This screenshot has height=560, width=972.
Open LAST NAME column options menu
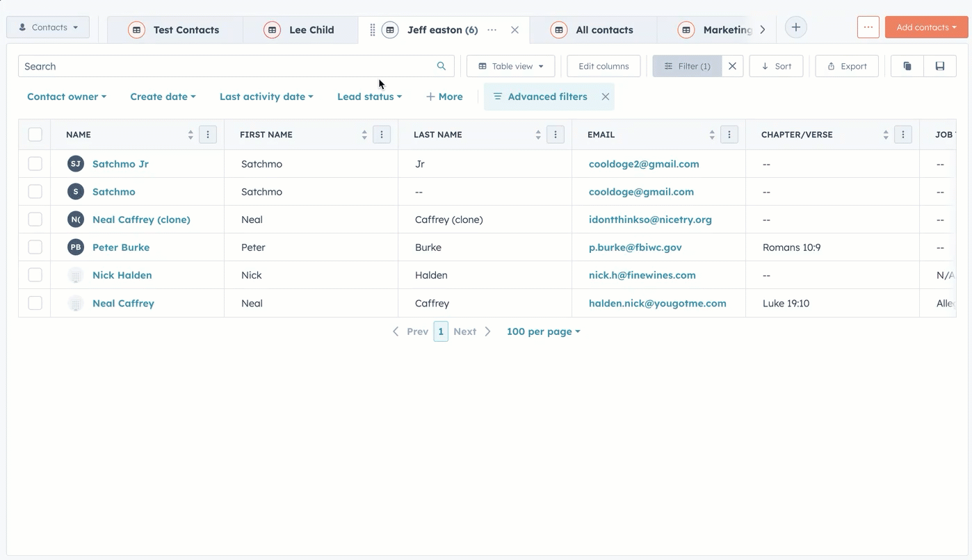point(556,135)
